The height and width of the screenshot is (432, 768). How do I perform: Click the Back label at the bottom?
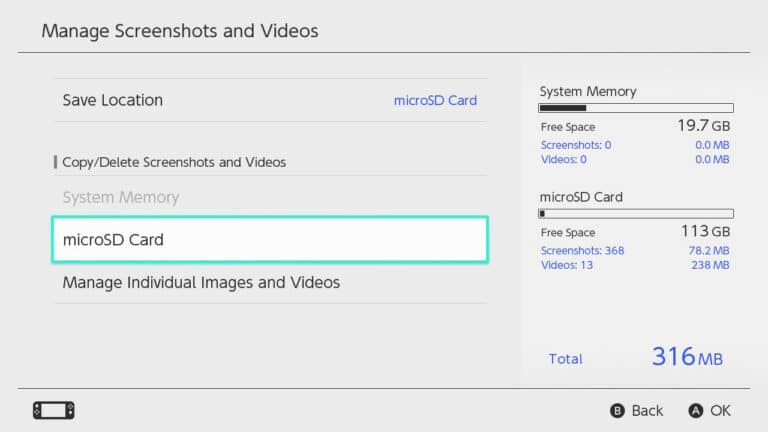[x=647, y=410]
